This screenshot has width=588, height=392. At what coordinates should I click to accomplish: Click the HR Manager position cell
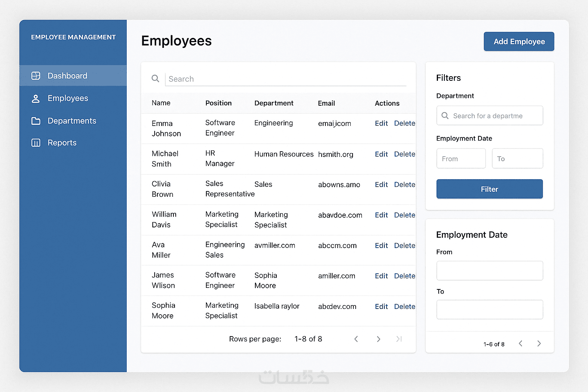click(220, 158)
